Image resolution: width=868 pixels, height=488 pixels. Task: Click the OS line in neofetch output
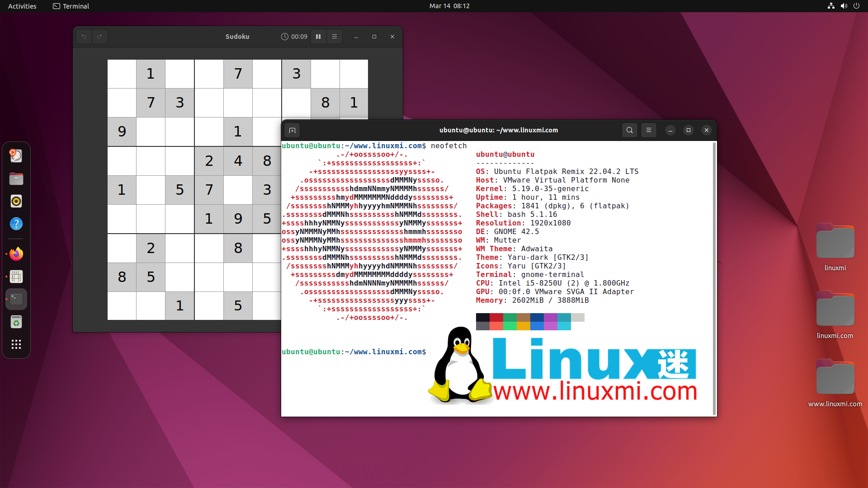tap(557, 172)
